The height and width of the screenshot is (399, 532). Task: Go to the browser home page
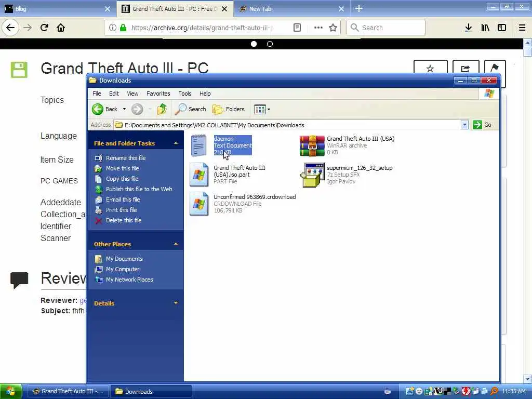click(61, 28)
